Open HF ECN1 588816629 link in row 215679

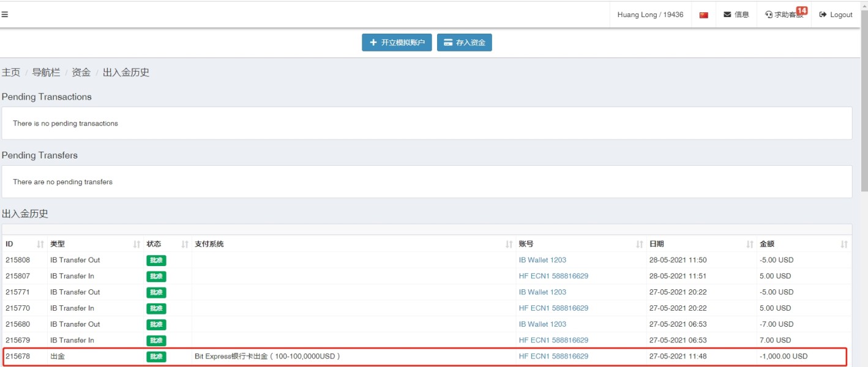pyautogui.click(x=553, y=340)
